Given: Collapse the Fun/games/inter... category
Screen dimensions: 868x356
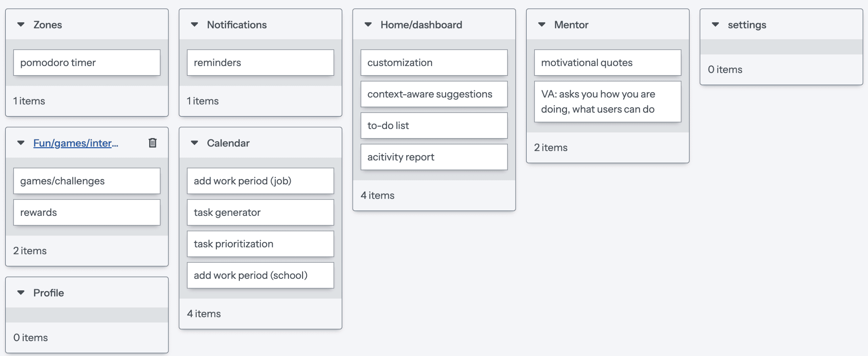Looking at the screenshot, I should (21, 143).
